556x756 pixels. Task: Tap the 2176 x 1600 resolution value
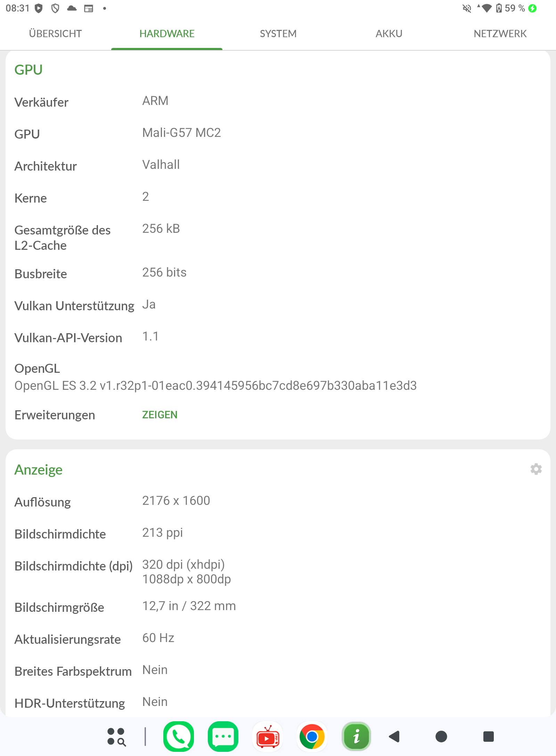point(176,501)
